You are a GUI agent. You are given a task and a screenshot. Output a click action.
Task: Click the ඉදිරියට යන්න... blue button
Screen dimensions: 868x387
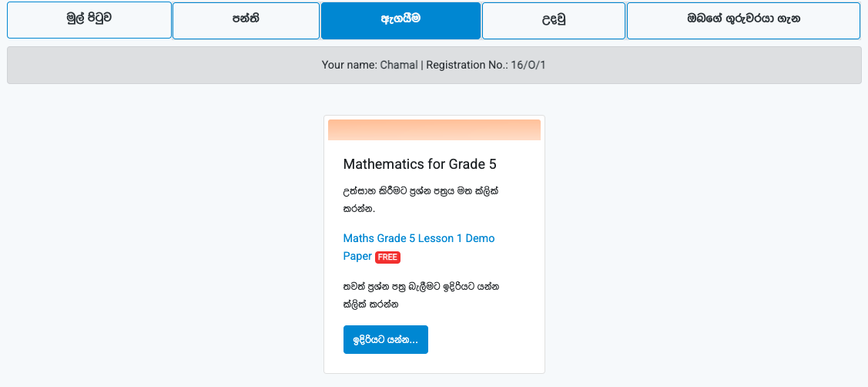click(386, 339)
